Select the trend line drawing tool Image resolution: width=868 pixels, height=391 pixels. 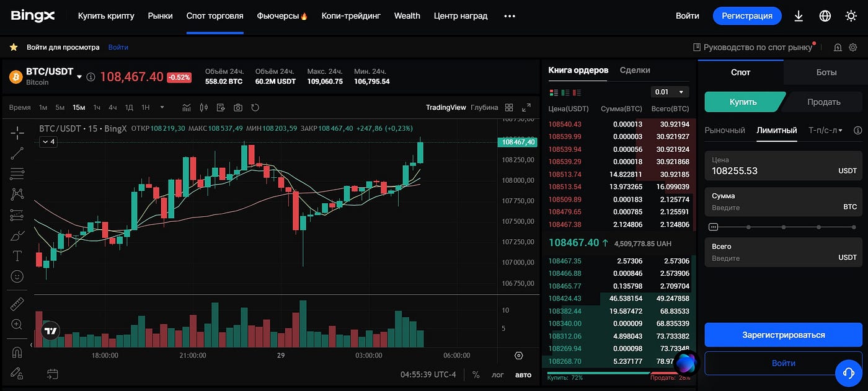tap(17, 153)
